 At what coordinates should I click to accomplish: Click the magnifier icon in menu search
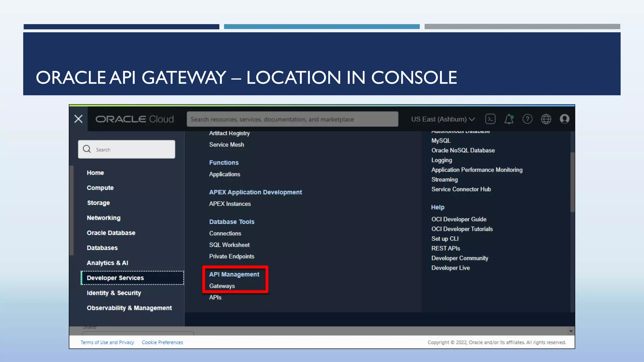pyautogui.click(x=87, y=149)
